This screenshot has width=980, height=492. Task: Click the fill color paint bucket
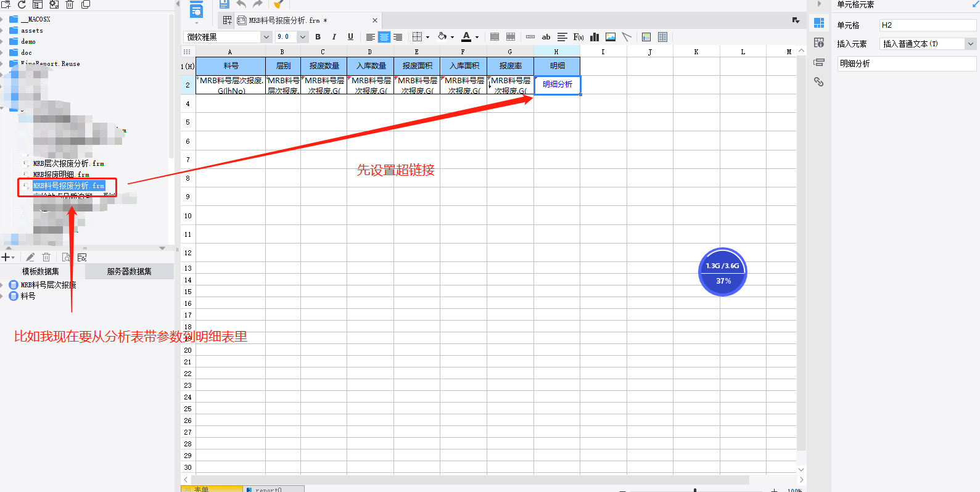(x=442, y=37)
